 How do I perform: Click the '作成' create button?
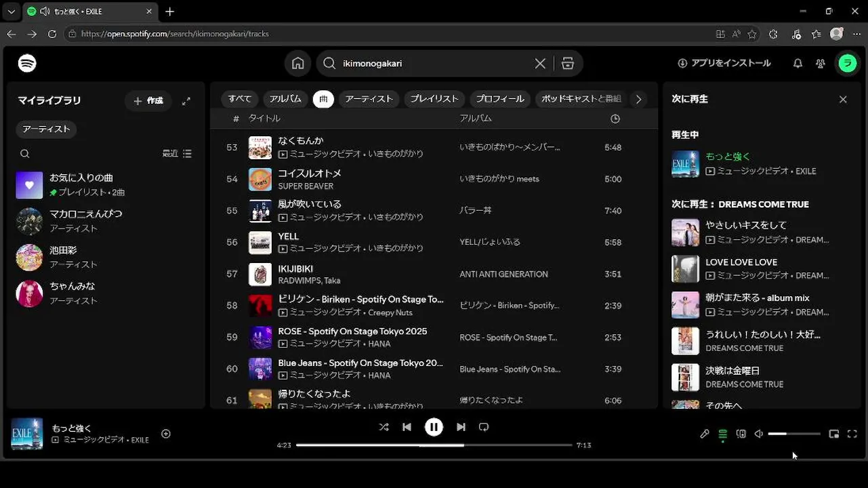148,101
